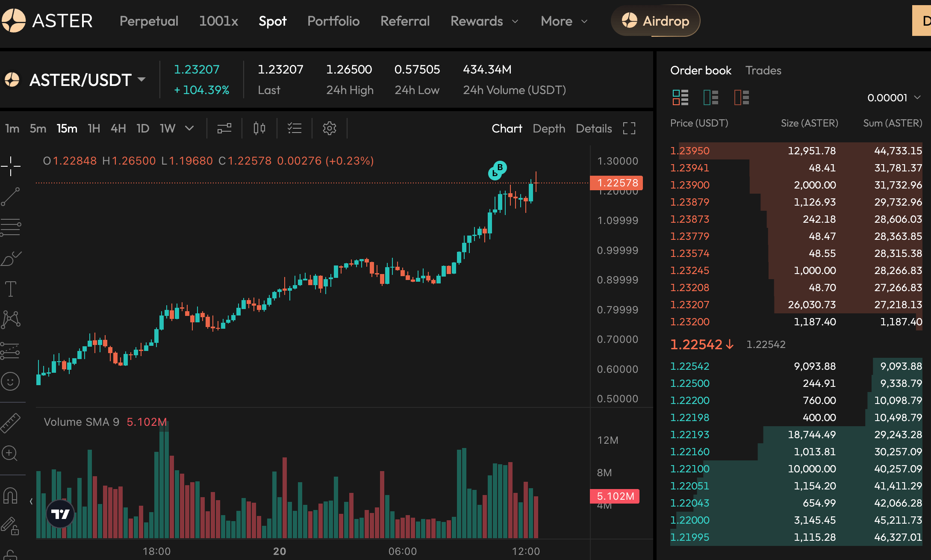Image resolution: width=931 pixels, height=560 pixels.
Task: Open the Referral page
Action: pyautogui.click(x=405, y=21)
